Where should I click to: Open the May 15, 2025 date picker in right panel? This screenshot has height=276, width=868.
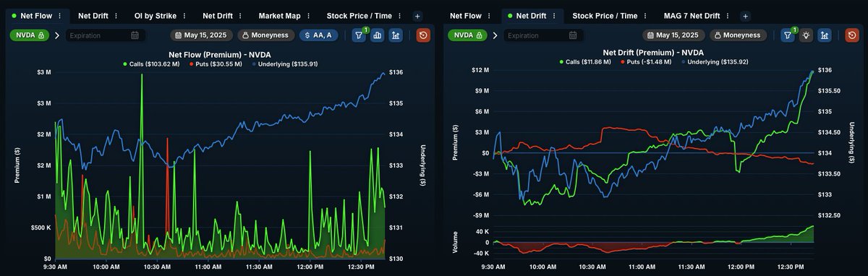click(x=674, y=35)
